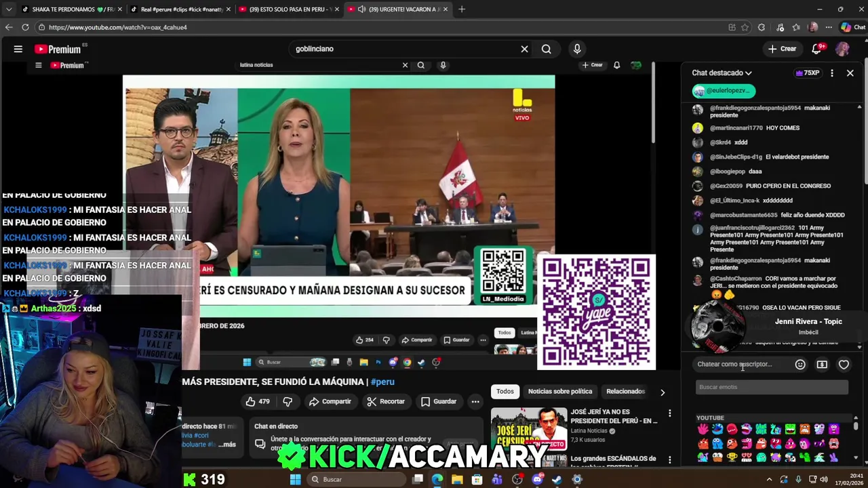The width and height of the screenshot is (868, 488).
Task: Open the YouTube hamburger guide menu
Action: pos(18,49)
